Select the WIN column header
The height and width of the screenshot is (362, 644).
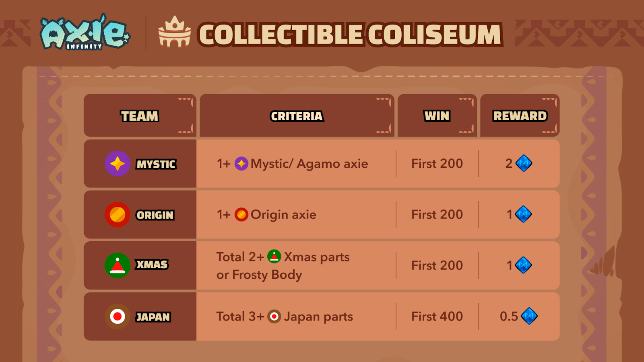point(437,116)
